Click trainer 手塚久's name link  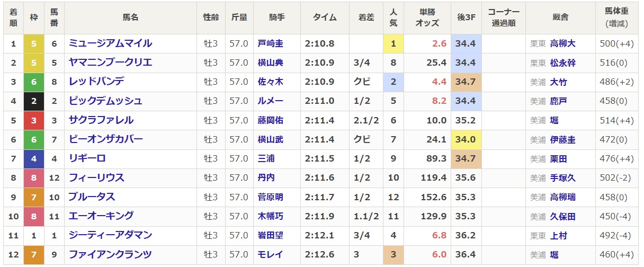click(x=562, y=178)
